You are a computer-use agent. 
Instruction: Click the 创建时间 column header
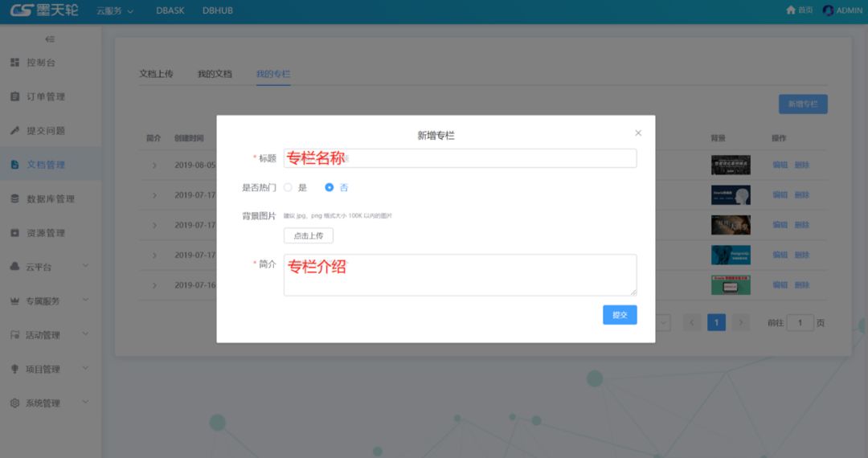(x=189, y=138)
